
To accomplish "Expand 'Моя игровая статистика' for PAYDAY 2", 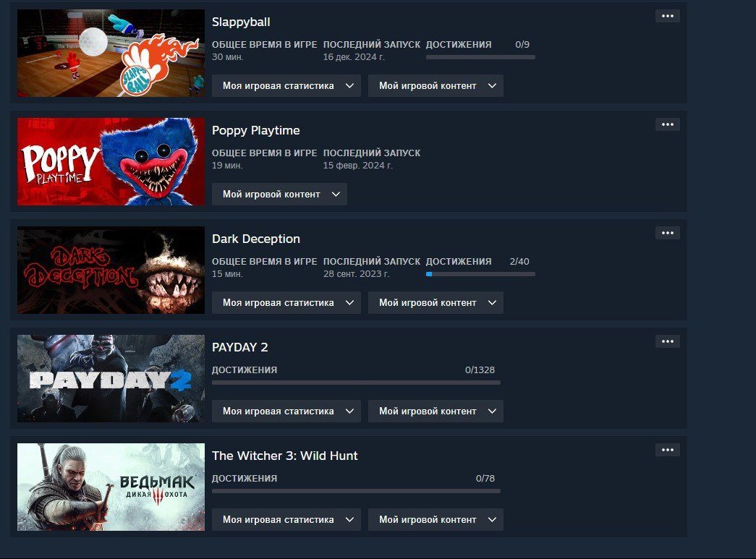I will tap(286, 411).
